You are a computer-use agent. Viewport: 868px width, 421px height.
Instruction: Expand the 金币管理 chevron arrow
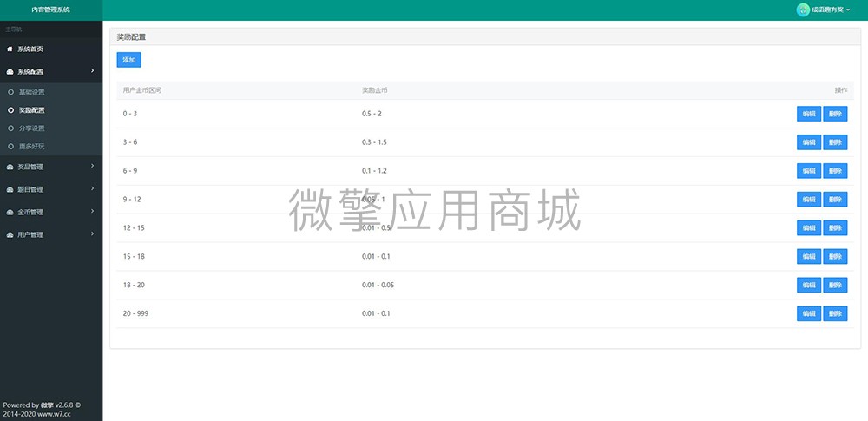[93, 212]
